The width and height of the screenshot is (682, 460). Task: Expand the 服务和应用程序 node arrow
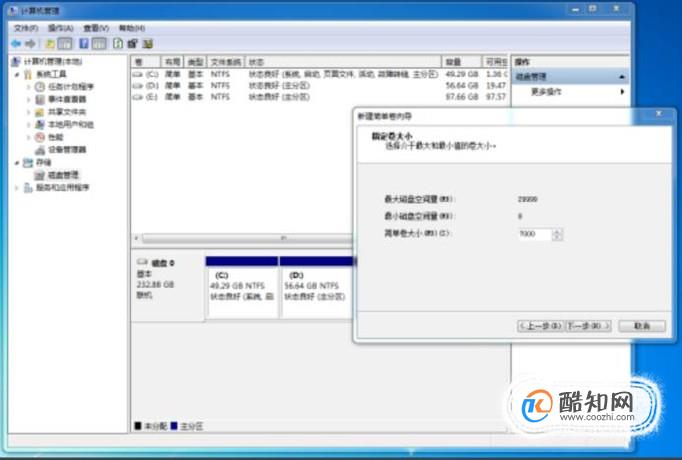coord(17,188)
